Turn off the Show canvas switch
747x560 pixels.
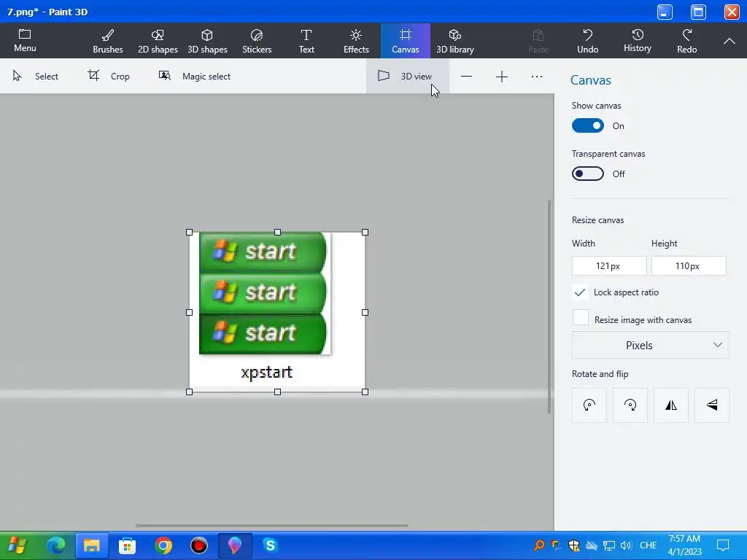[587, 125]
